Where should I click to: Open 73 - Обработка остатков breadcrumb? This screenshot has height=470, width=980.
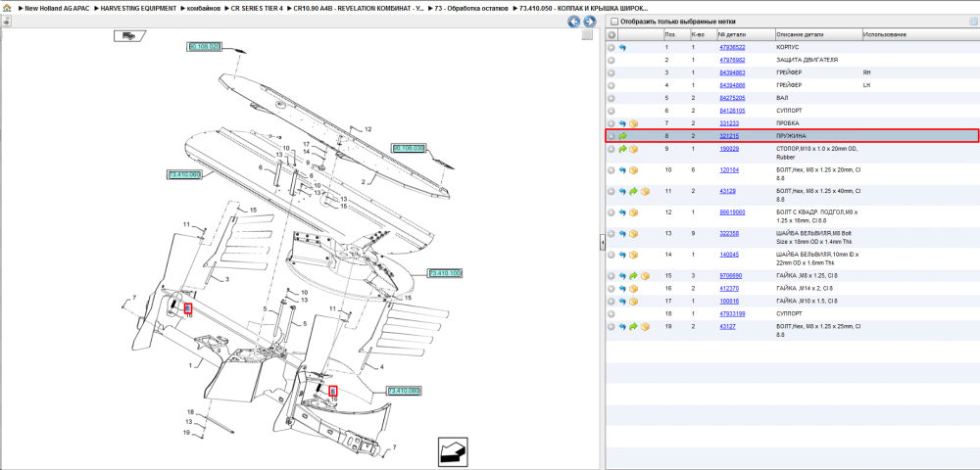(472, 8)
